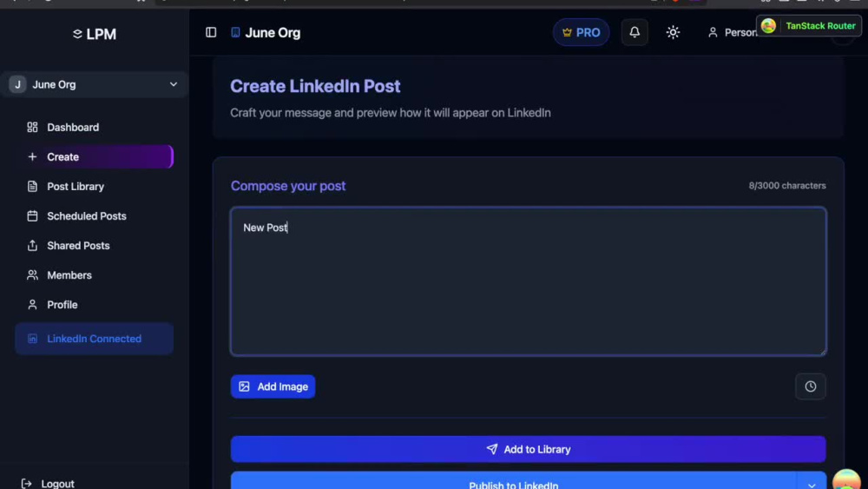Click the Logout link
Image resolution: width=868 pixels, height=489 pixels.
pyautogui.click(x=48, y=484)
